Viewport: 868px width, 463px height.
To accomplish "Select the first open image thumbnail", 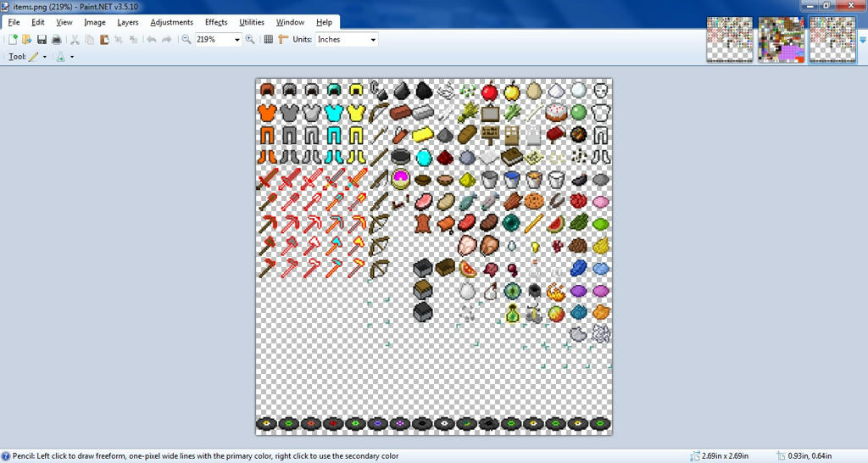I will [730, 40].
